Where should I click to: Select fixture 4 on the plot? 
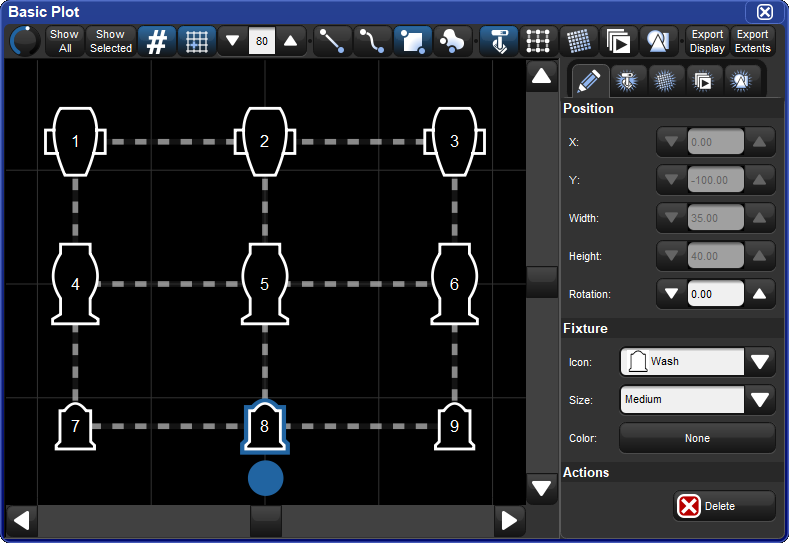(x=75, y=284)
